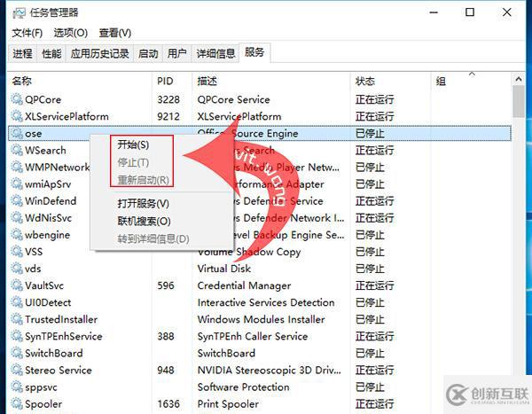Click the Credential Manager description
This screenshot has width=532, height=414.
pyautogui.click(x=244, y=285)
